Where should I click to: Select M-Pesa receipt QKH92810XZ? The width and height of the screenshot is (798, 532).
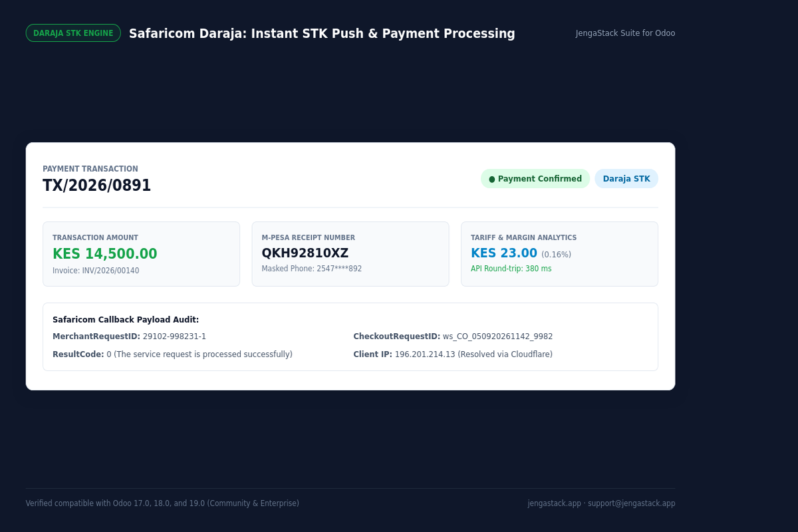point(305,253)
